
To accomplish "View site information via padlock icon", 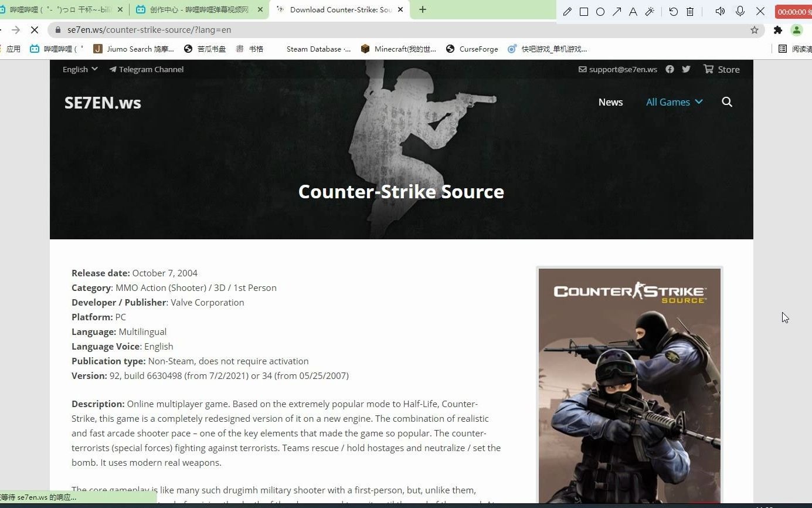I will pos(57,30).
